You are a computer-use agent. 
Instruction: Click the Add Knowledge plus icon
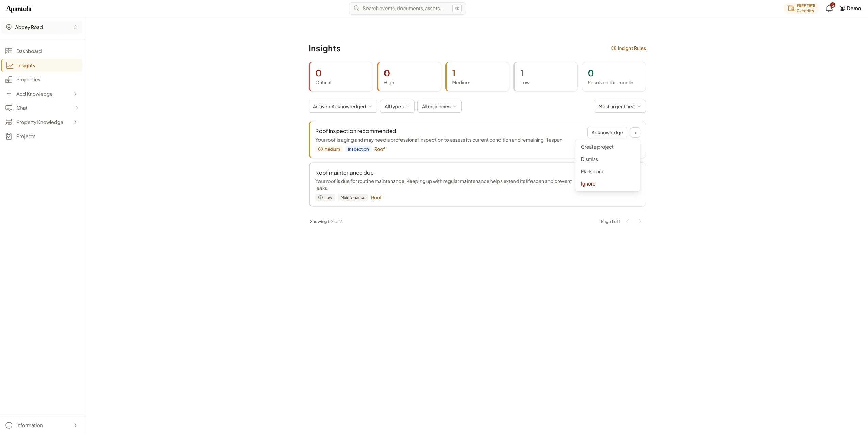click(x=9, y=94)
